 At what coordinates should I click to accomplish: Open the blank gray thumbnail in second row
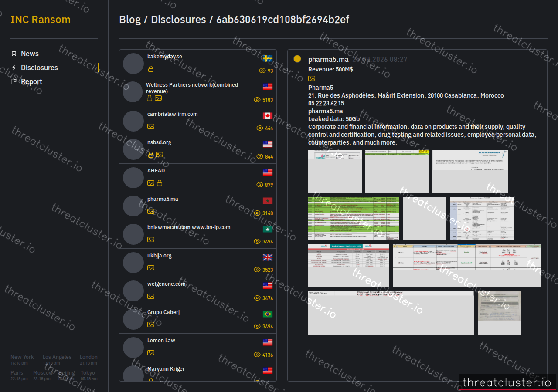coord(425,219)
